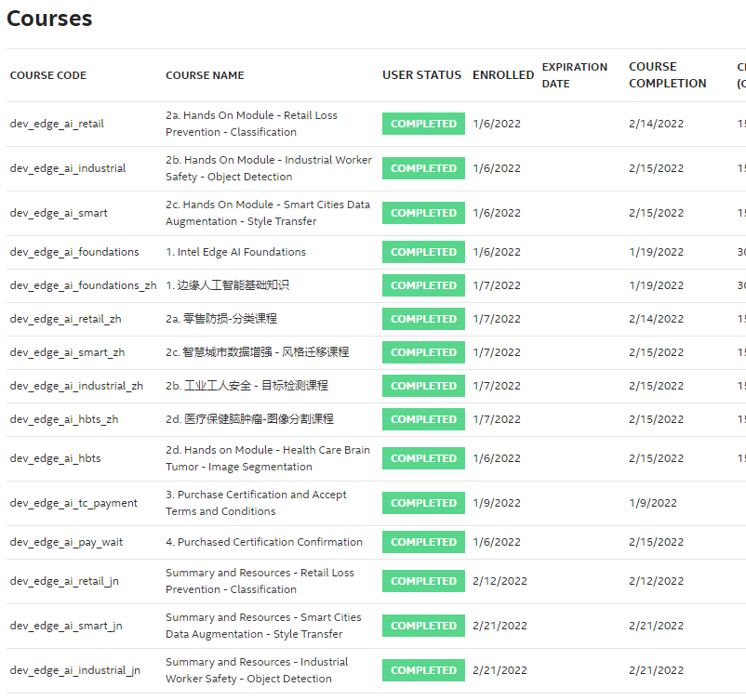Open the Health Care Brain Tumor Segmentation course
746x700 pixels.
click(x=267, y=457)
